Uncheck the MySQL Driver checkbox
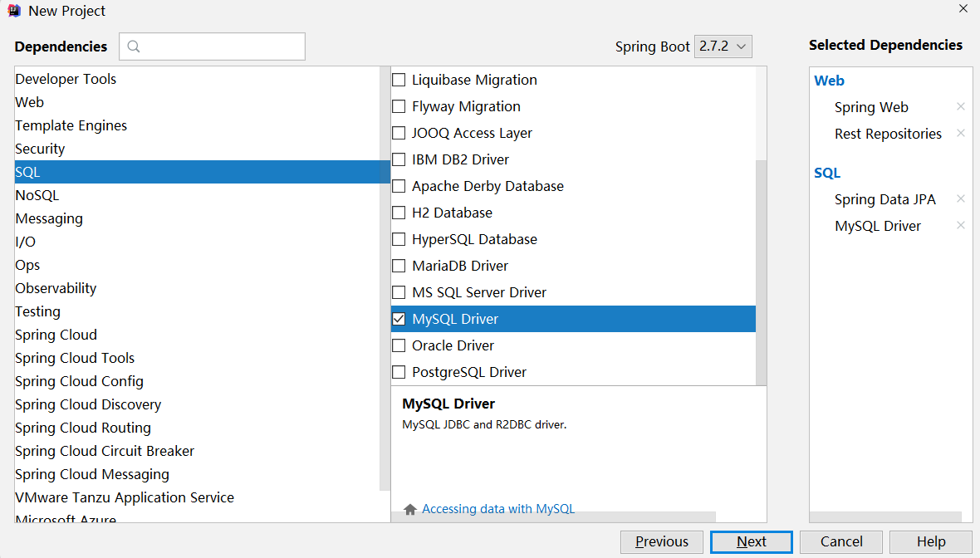The width and height of the screenshot is (980, 558). pyautogui.click(x=399, y=319)
